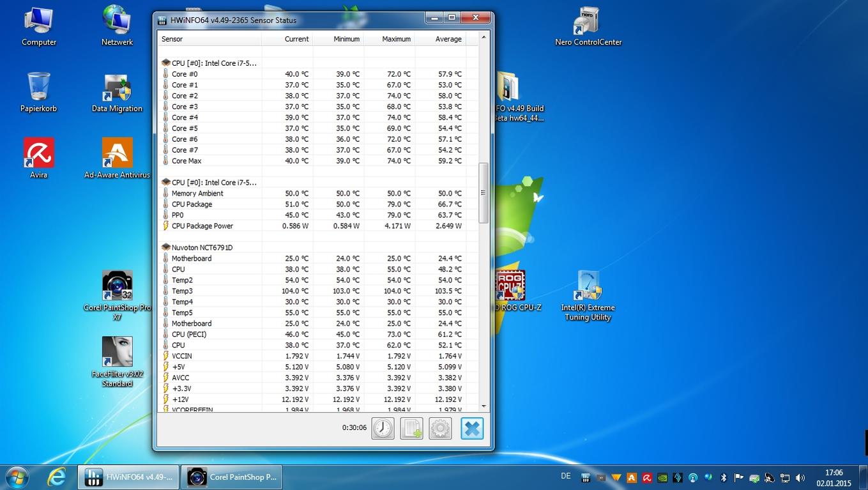Select the CPU (PECI) row
The height and width of the screenshot is (490, 868).
pyautogui.click(x=313, y=335)
